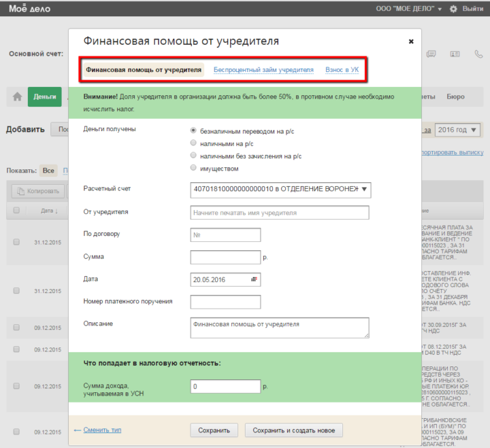Viewport: 490px width, 448px height.
Task: Click the Моё дело logo
Action: (30, 8)
